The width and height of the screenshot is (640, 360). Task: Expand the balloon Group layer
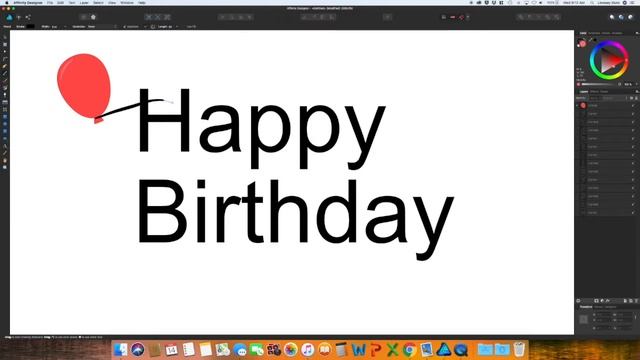click(578, 106)
